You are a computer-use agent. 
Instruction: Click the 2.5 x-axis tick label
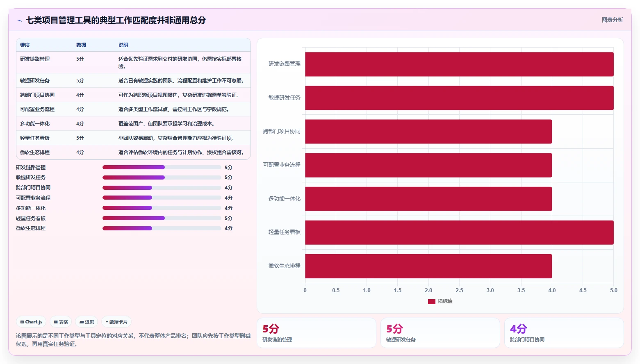(459, 290)
